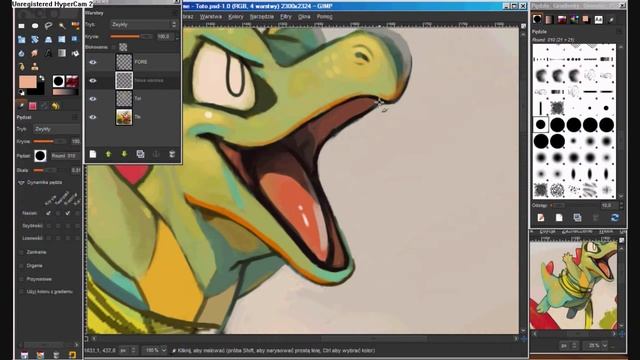640x360 pixels.
Task: Open the Narzędzia menu
Action: point(262,17)
